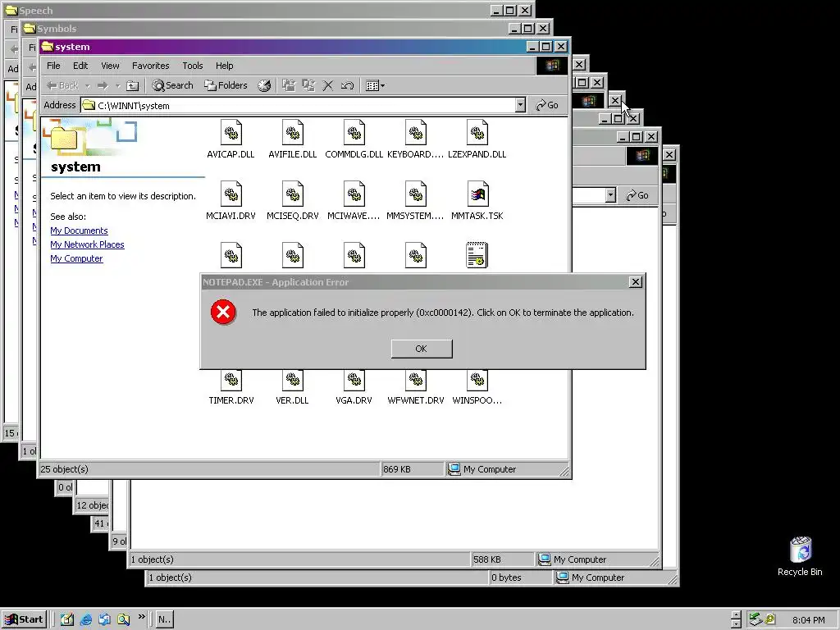Click the History toolbar icon
Image resolution: width=840 pixels, height=630 pixels.
265,85
